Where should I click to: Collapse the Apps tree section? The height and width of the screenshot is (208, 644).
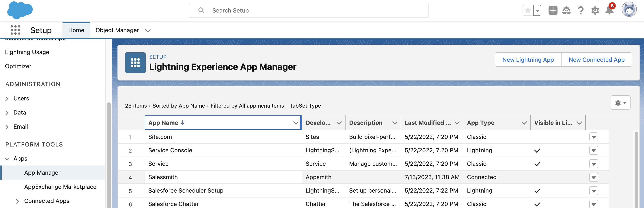click(x=7, y=159)
